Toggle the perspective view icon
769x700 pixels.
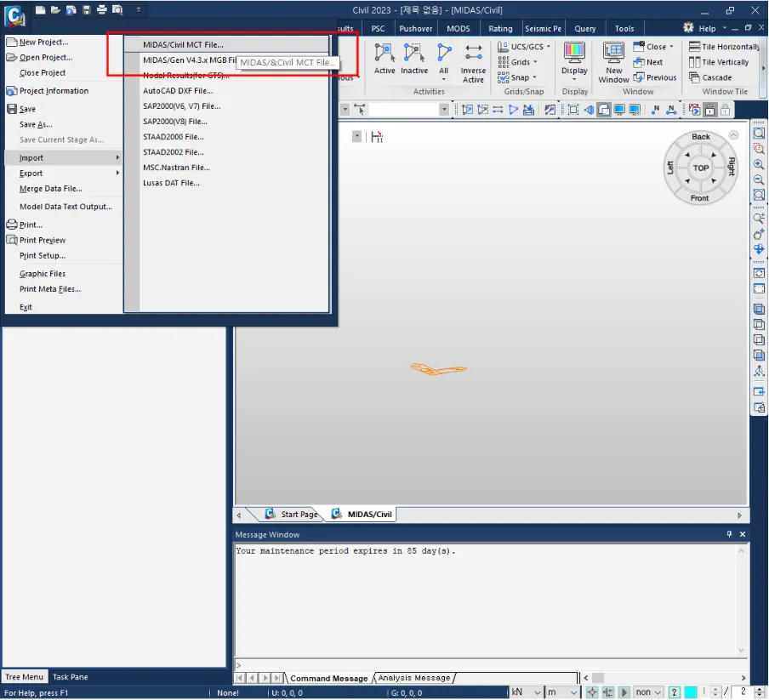589,110
